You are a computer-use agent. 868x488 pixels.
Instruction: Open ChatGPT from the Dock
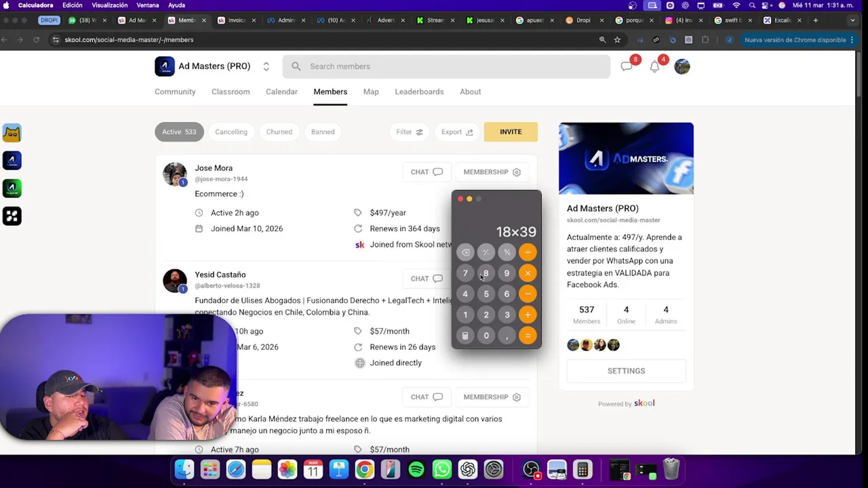(x=468, y=469)
